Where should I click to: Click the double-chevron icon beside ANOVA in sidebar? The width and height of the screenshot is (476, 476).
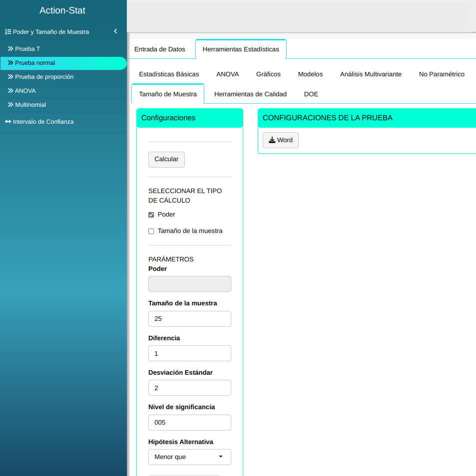pyautogui.click(x=10, y=91)
